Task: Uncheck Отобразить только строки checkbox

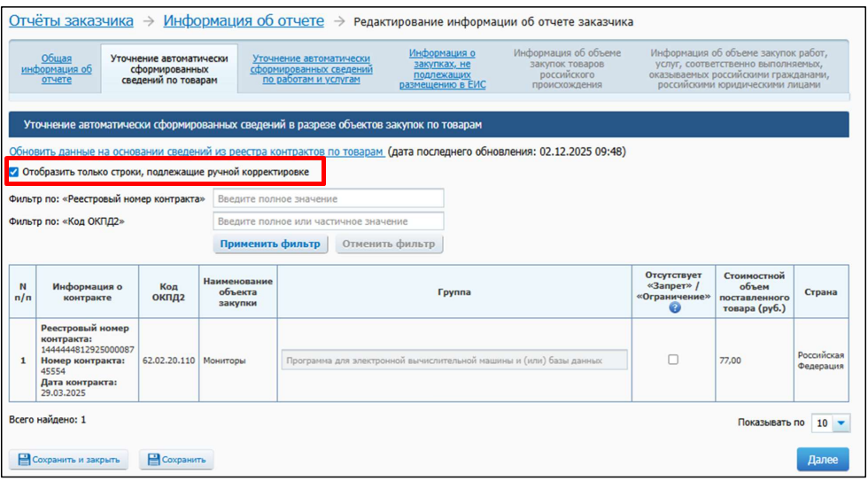Action: [14, 172]
